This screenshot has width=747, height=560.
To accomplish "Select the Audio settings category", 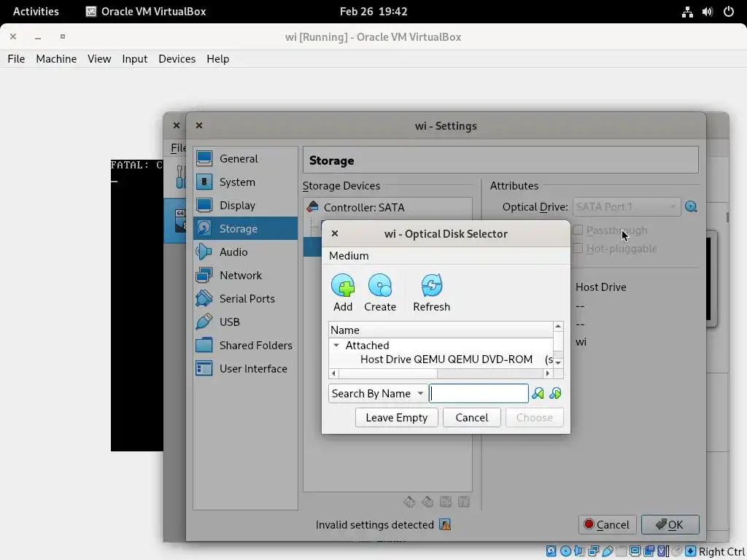I will tap(245, 252).
